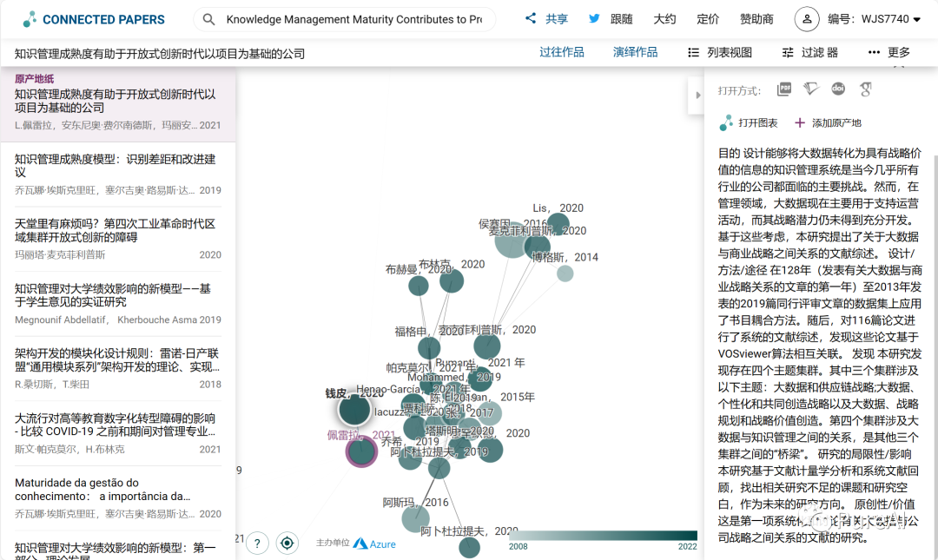This screenshot has width=938, height=560.
Task: Open the Azure sponsor link
Action: (x=375, y=543)
